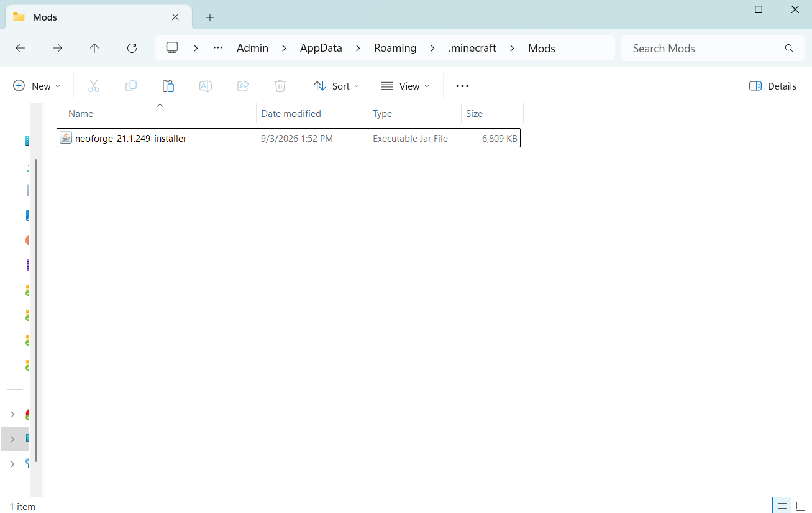This screenshot has height=513, width=812.
Task: Show hidden path segments via ellipsis
Action: (x=217, y=48)
